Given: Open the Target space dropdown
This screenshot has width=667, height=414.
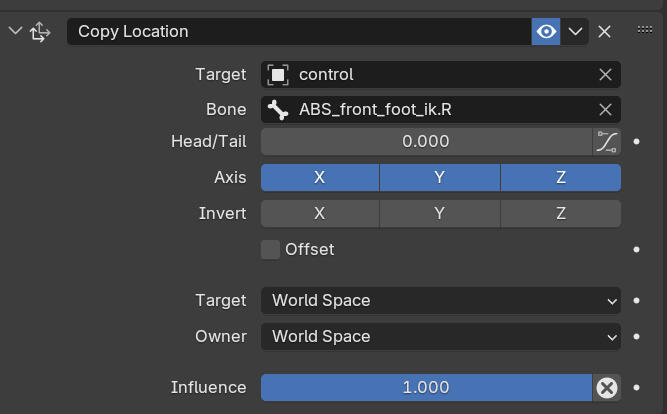Looking at the screenshot, I should [440, 300].
